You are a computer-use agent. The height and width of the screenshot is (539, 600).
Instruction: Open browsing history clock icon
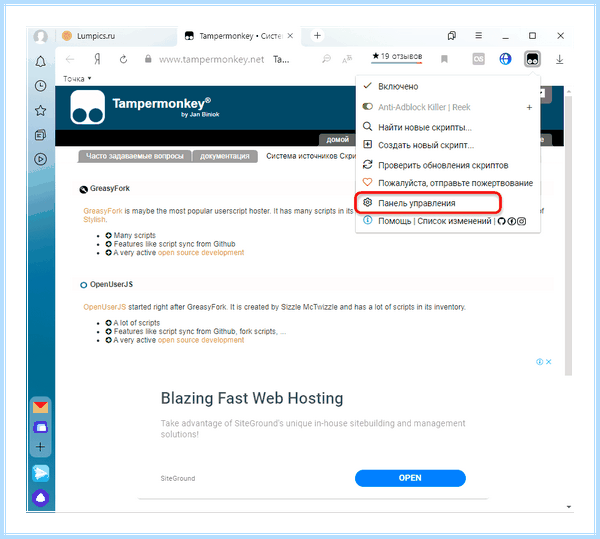pyautogui.click(x=41, y=86)
